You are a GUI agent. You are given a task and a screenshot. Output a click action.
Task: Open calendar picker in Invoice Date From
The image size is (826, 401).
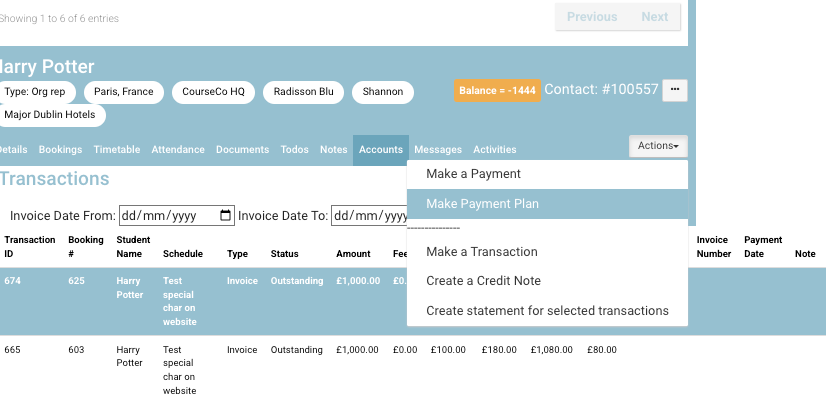pos(226,215)
